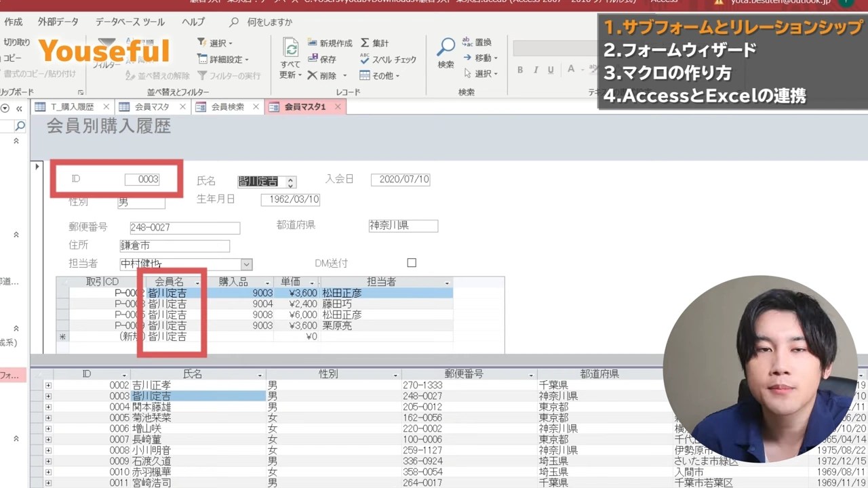Open the ヘルプ ribbon tab
Screen dimensions: 868x488
(x=193, y=22)
